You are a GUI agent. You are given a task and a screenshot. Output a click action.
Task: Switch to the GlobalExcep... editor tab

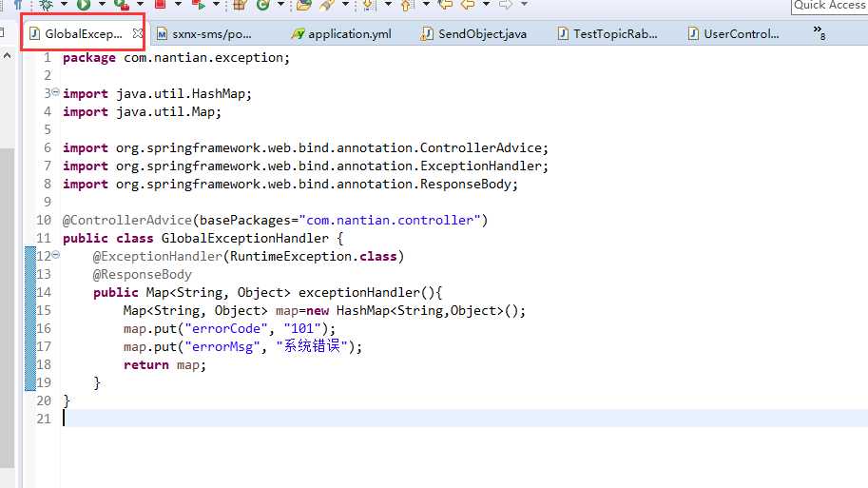(x=83, y=34)
